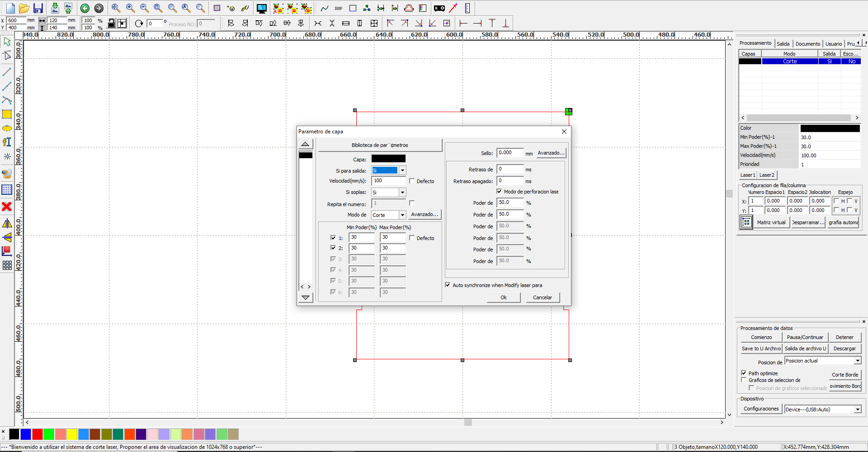Click the BMP import icon
The image size is (868, 452).
pyautogui.click(x=339, y=8)
